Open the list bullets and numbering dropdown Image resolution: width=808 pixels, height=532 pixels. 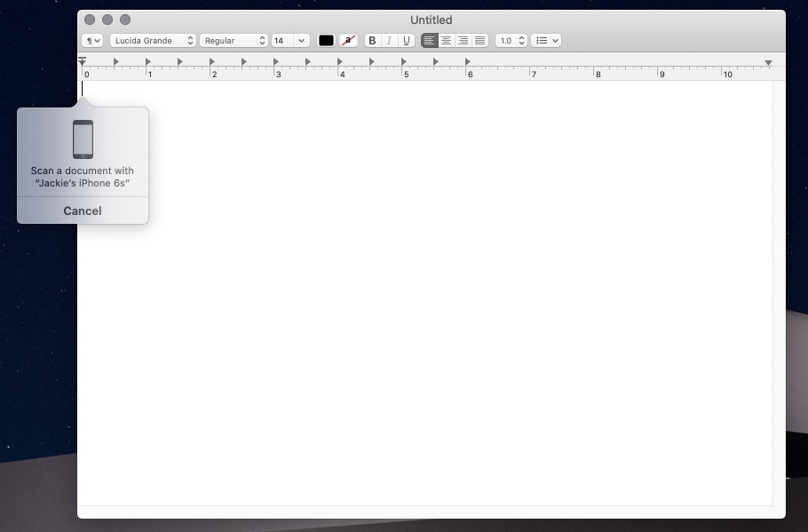pos(547,41)
